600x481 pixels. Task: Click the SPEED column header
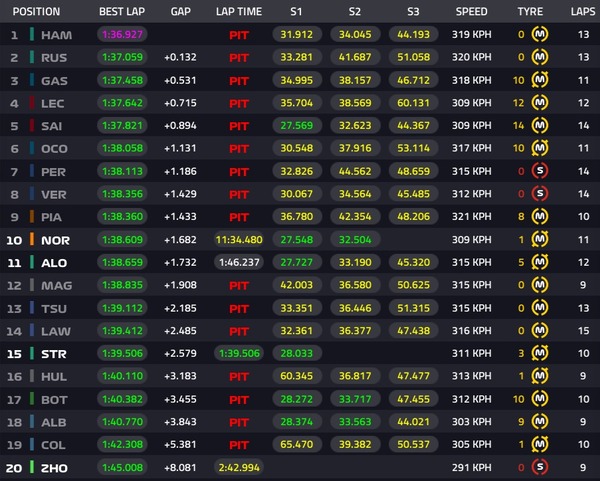[x=472, y=11]
